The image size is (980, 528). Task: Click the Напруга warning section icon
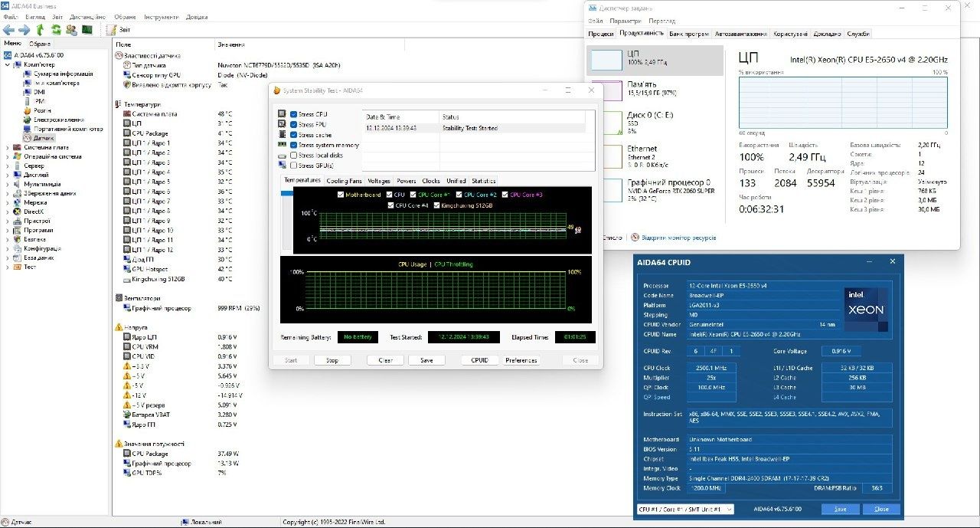tap(118, 326)
